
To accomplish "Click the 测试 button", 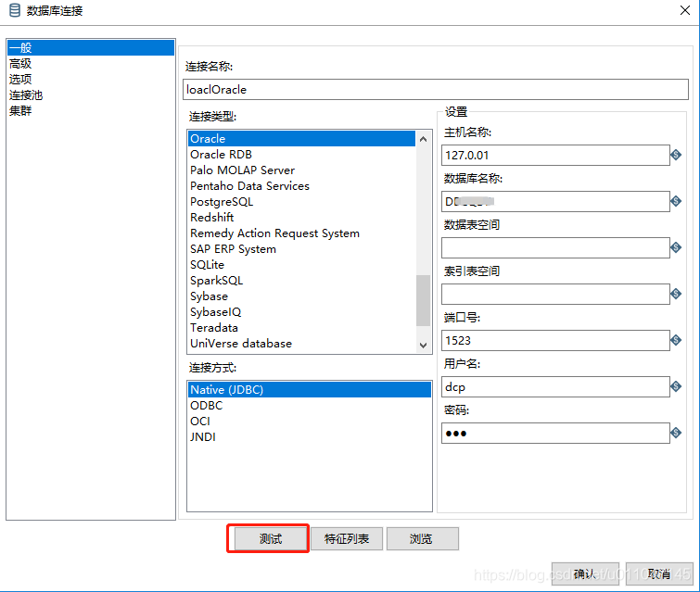I will 271,539.
